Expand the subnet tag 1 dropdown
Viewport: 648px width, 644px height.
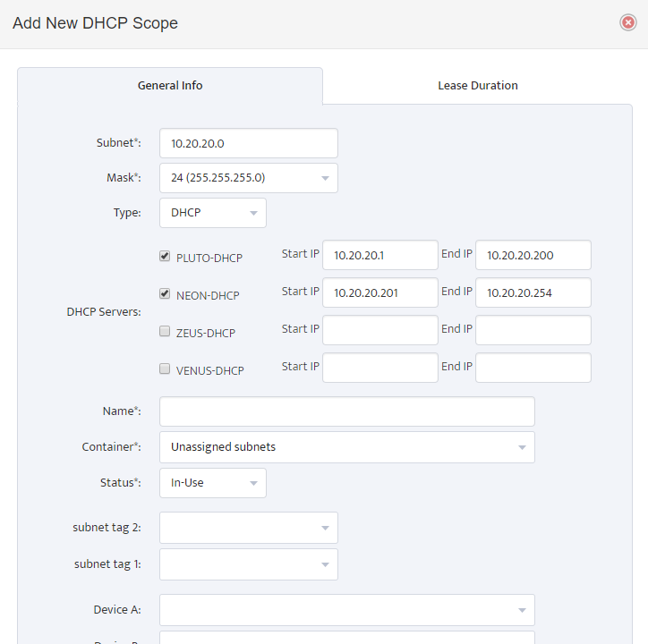pyautogui.click(x=249, y=564)
